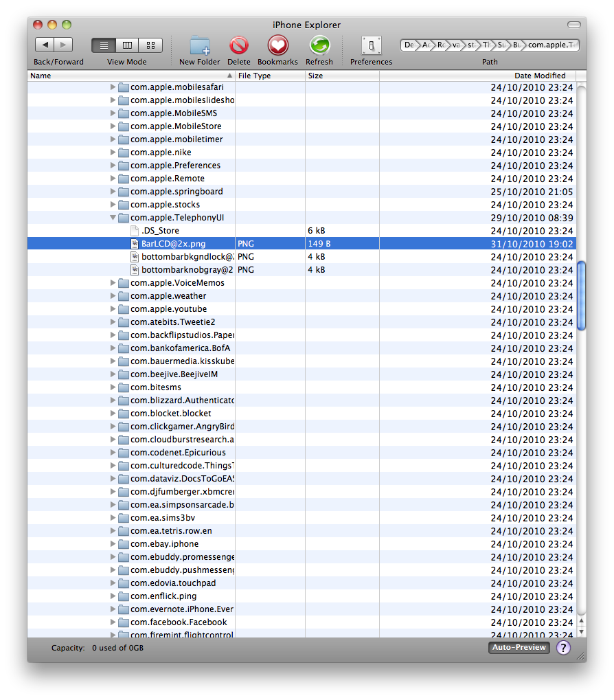Click the com.apple.nike folder icon
This screenshot has width=614, height=700.
[x=124, y=153]
